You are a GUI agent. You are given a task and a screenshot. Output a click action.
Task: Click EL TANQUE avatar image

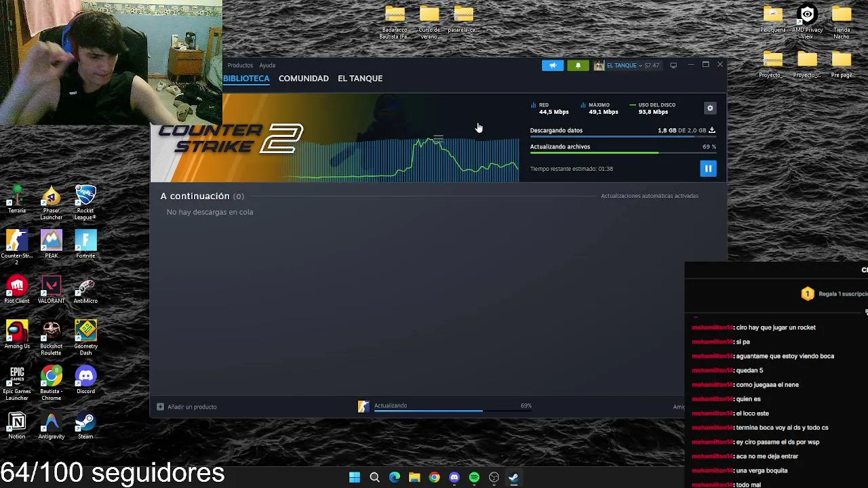click(x=599, y=66)
